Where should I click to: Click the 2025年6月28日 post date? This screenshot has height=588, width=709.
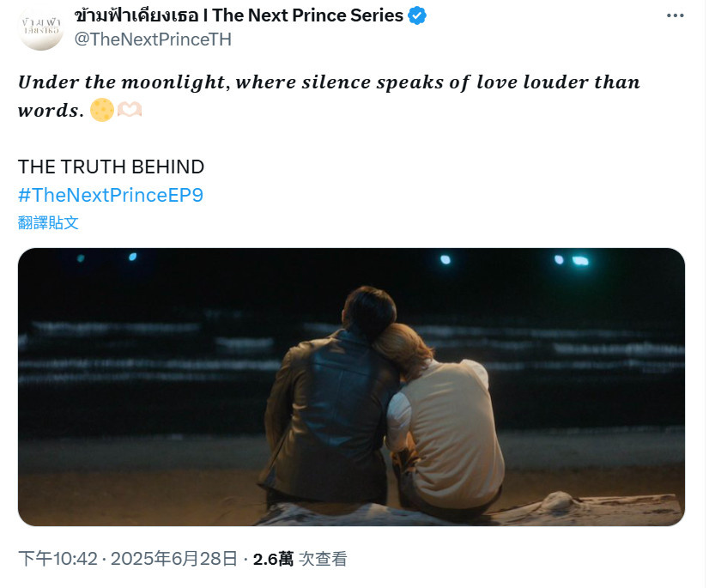point(174,559)
